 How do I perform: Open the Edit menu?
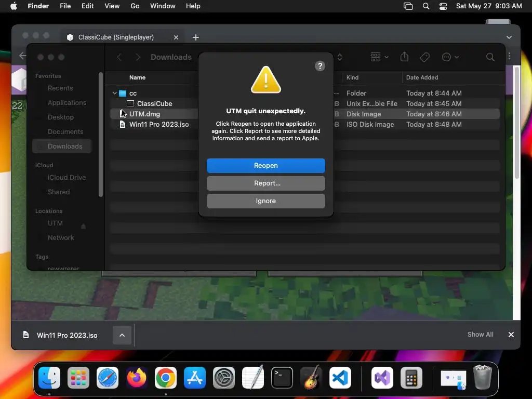coord(87,6)
